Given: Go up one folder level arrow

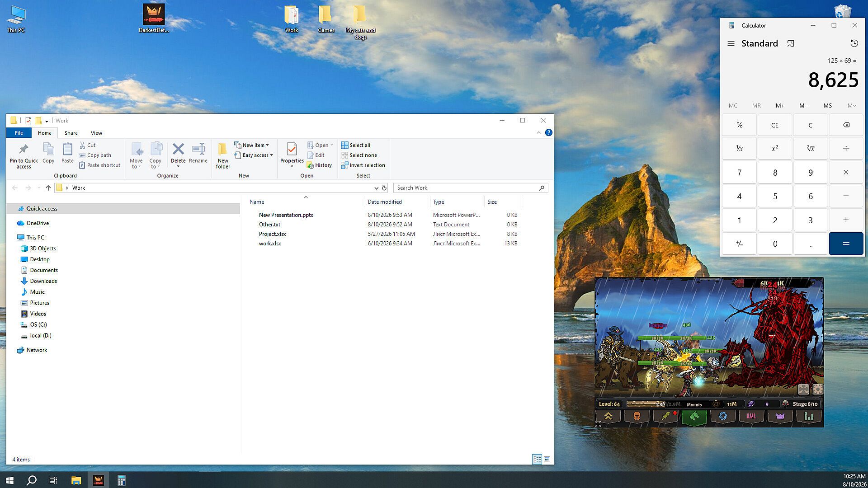Looking at the screenshot, I should (x=48, y=188).
